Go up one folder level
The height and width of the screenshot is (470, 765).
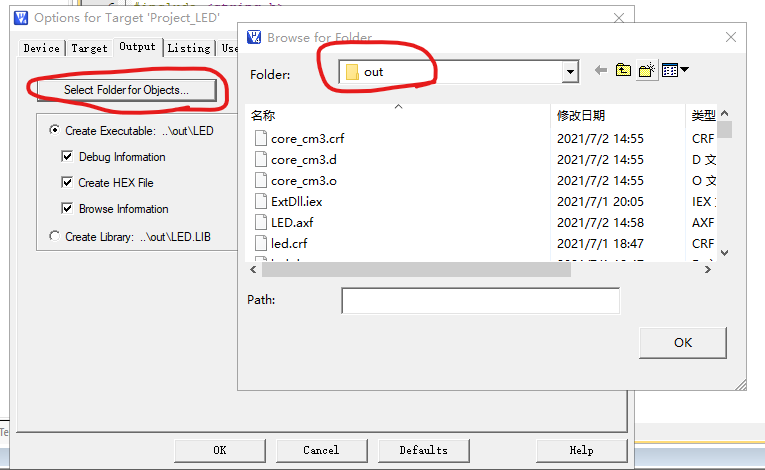623,70
